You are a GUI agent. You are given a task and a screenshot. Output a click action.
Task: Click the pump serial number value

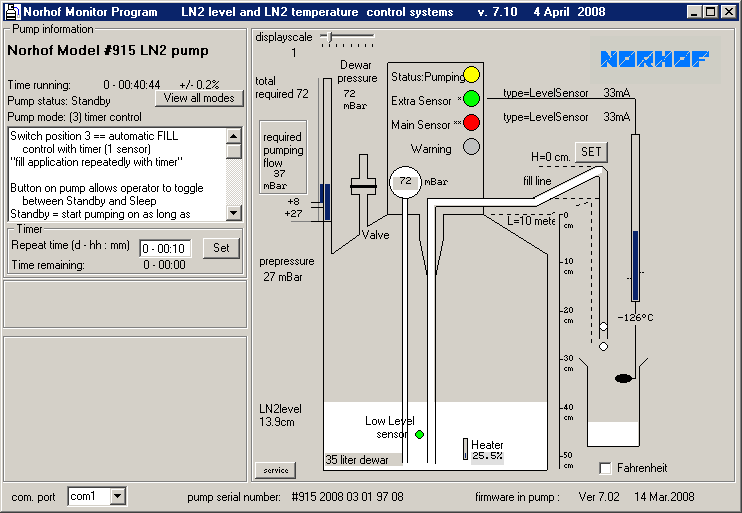point(347,497)
